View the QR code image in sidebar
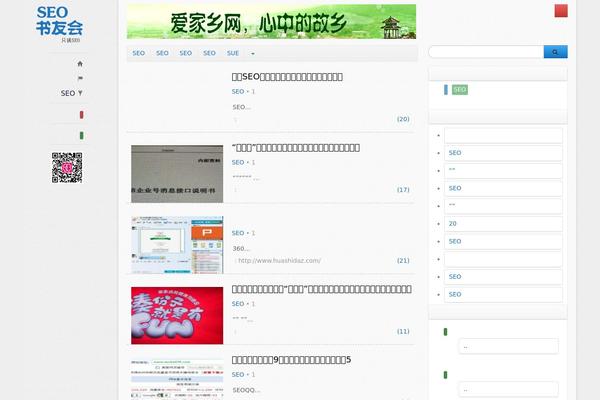Image resolution: width=600 pixels, height=400 pixels. tap(67, 168)
